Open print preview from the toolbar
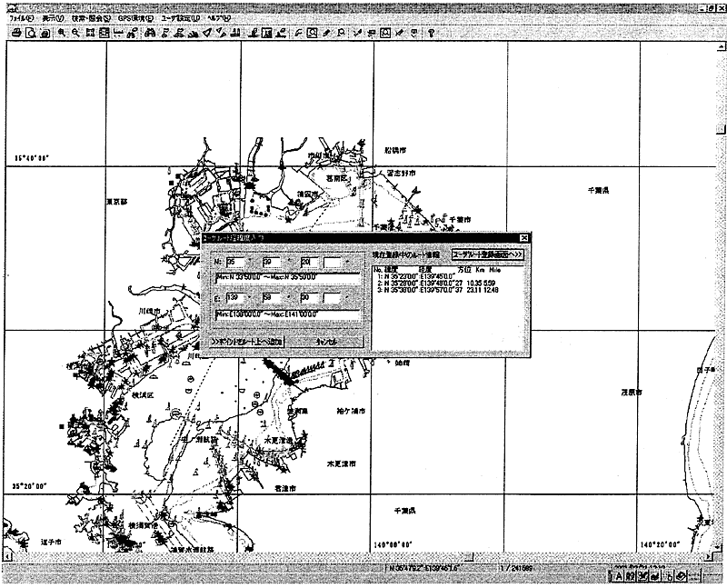This screenshot has height=588, width=727. pos(31,33)
